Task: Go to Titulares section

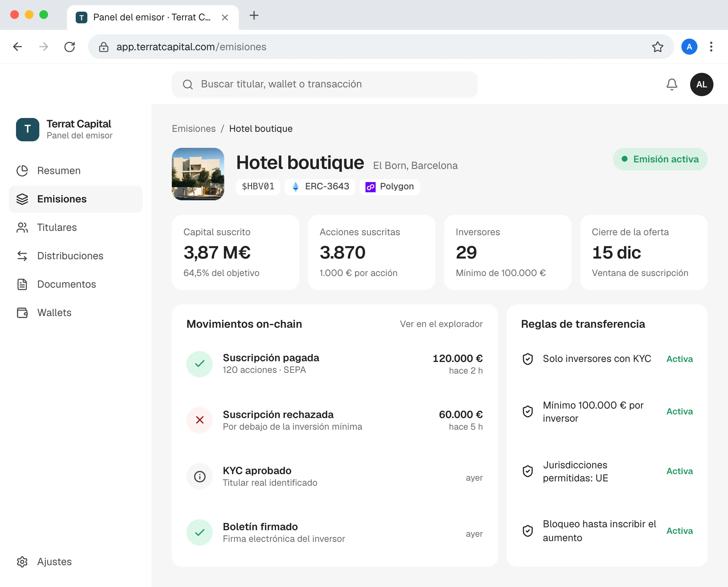Action: point(76,228)
